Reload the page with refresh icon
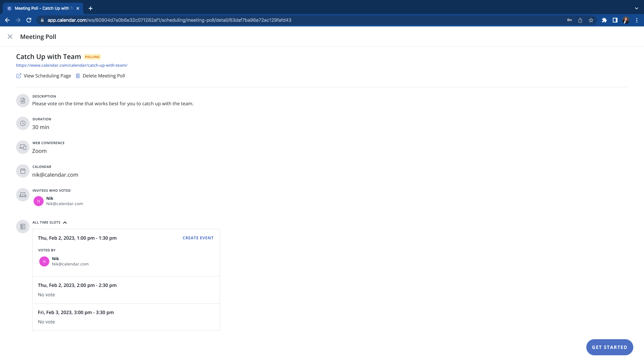The height and width of the screenshot is (362, 644). [x=29, y=20]
